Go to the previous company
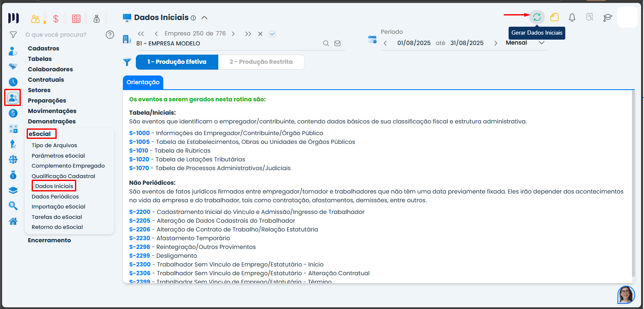This screenshot has height=309, width=644. click(x=156, y=34)
